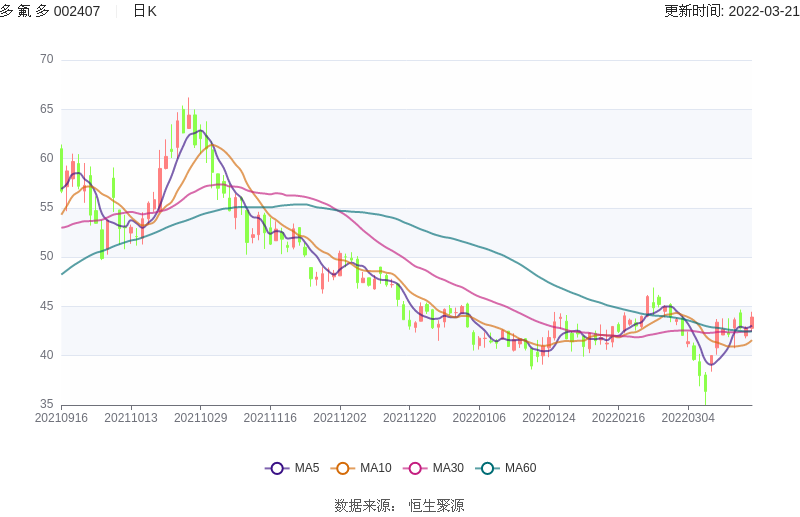This screenshot has width=800, height=517.
Task: Click the stock title 多氟多 002407
Action: coord(50,11)
